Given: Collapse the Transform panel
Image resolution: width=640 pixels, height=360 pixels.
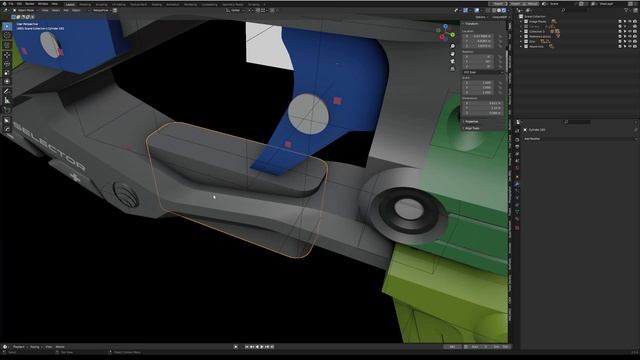Looking at the screenshot, I should tap(471, 24).
